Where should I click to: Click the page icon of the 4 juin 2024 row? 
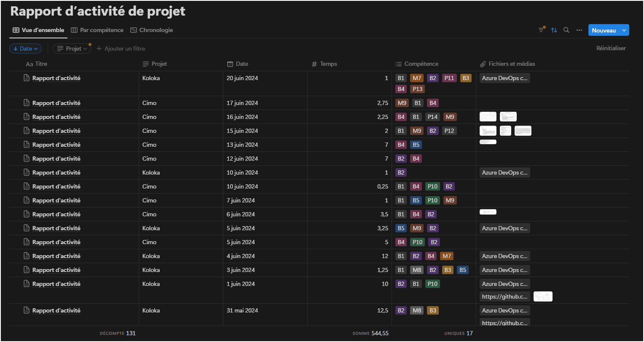click(x=27, y=256)
